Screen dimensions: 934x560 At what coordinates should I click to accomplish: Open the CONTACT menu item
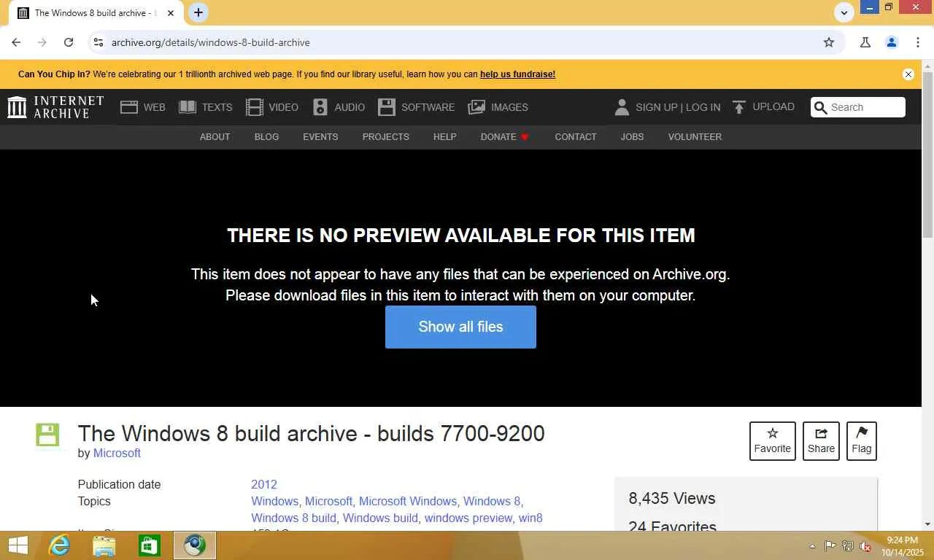[x=576, y=137]
